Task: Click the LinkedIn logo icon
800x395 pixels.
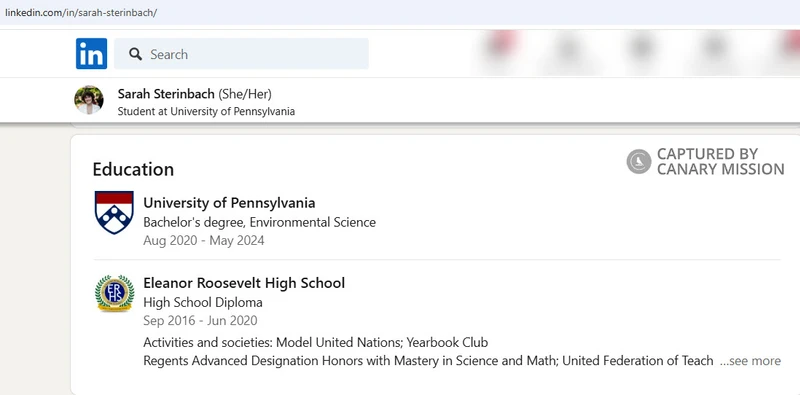Action: point(91,54)
